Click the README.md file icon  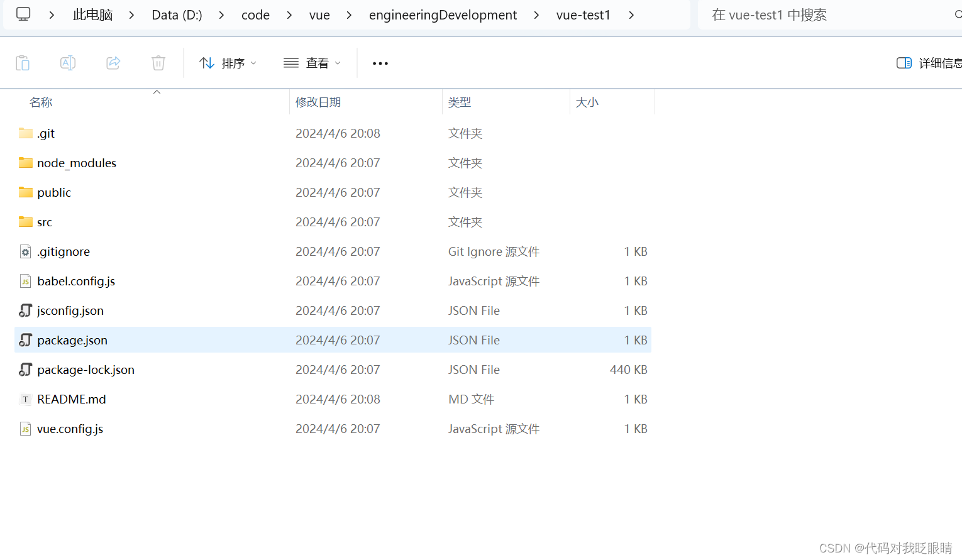tap(25, 399)
